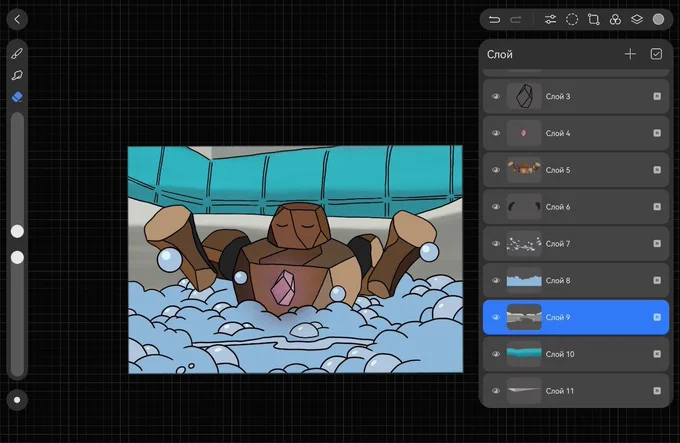Hide Слой 10 visibility eye

pyautogui.click(x=496, y=354)
